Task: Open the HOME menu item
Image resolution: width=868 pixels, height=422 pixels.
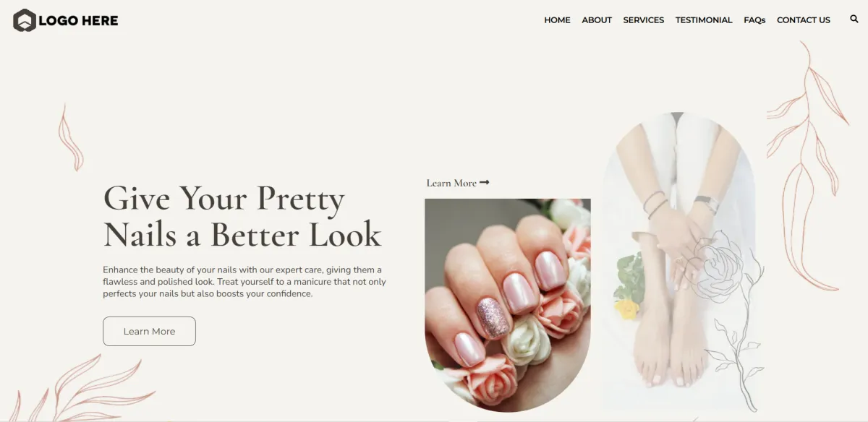Action: 557,20
